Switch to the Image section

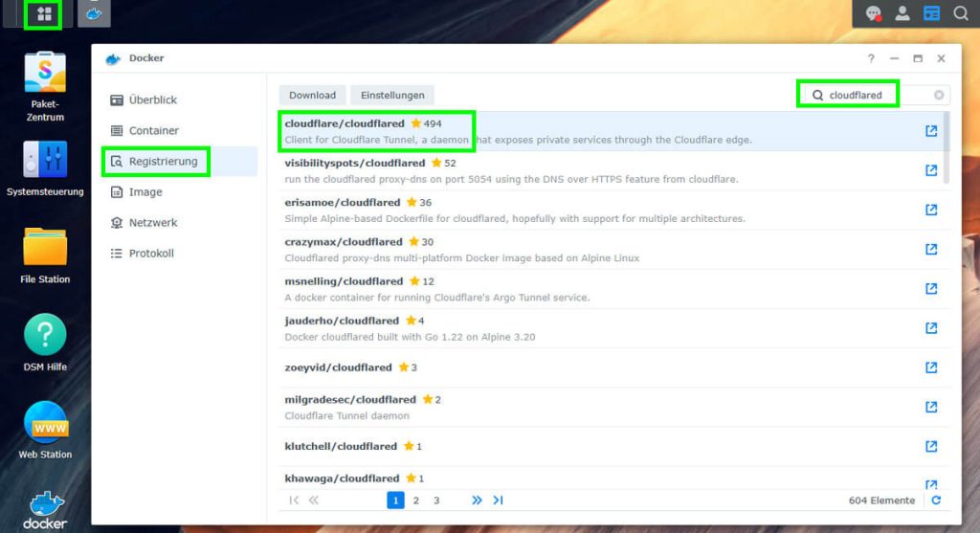pyautogui.click(x=180, y=191)
